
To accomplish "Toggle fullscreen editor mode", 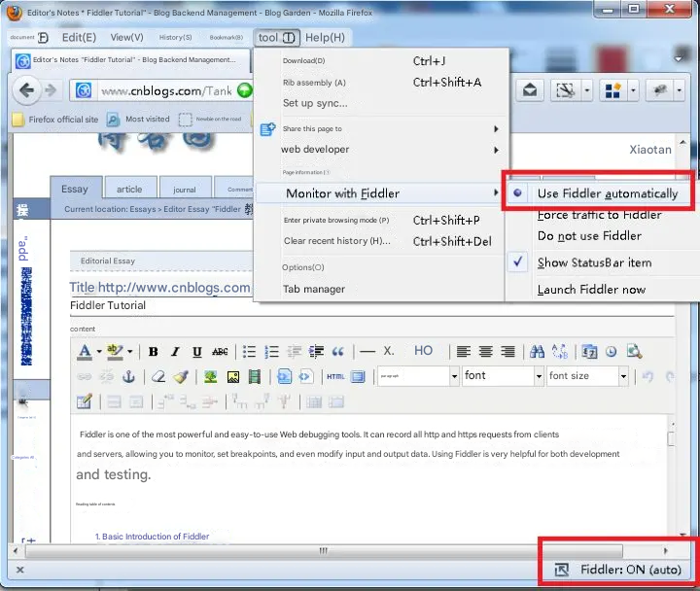I will (x=358, y=377).
